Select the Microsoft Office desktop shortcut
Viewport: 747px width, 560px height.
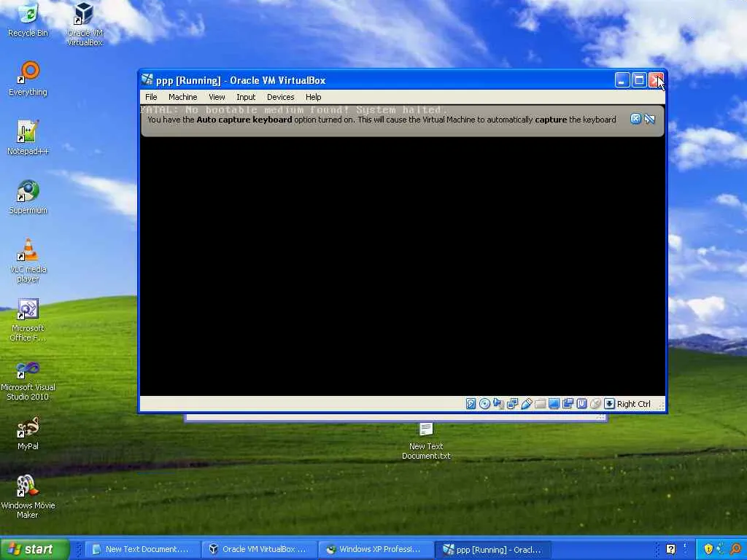(x=28, y=319)
